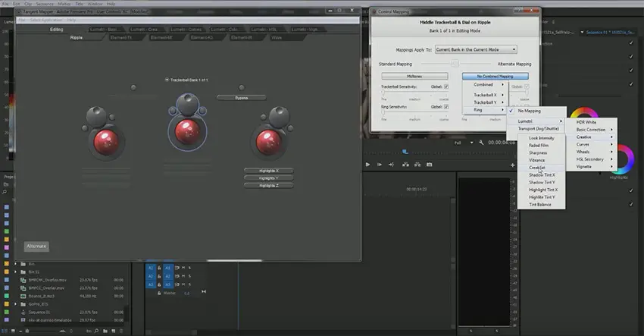Select the right red trackerball in Tangent Mapper
Viewport: 644px width, 336px height.
coord(268,142)
